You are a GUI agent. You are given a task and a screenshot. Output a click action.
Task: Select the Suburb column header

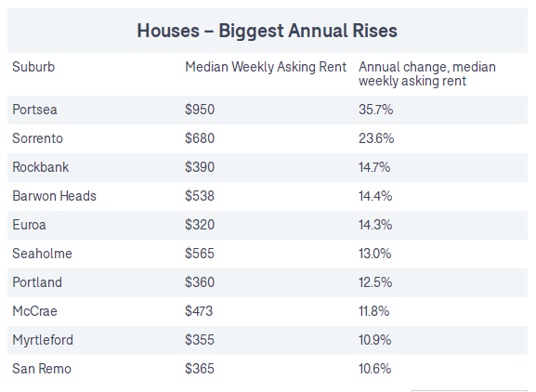(x=33, y=67)
